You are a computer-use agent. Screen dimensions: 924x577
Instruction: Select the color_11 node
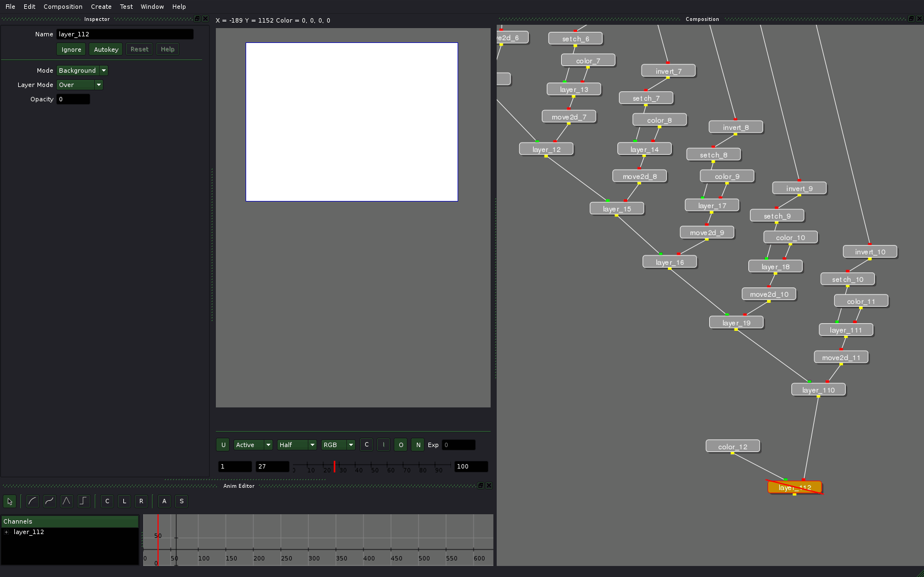click(x=861, y=301)
